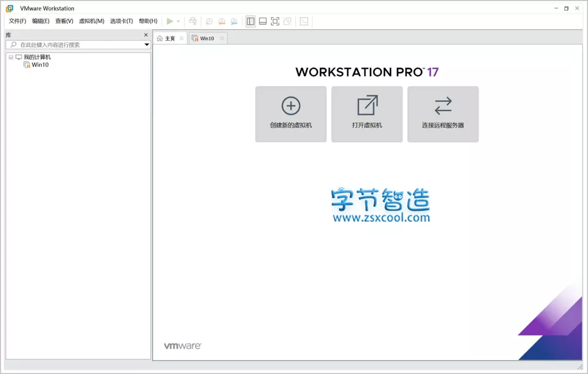Click the magnifier icon in library search
This screenshot has width=588, height=374.
tap(14, 45)
